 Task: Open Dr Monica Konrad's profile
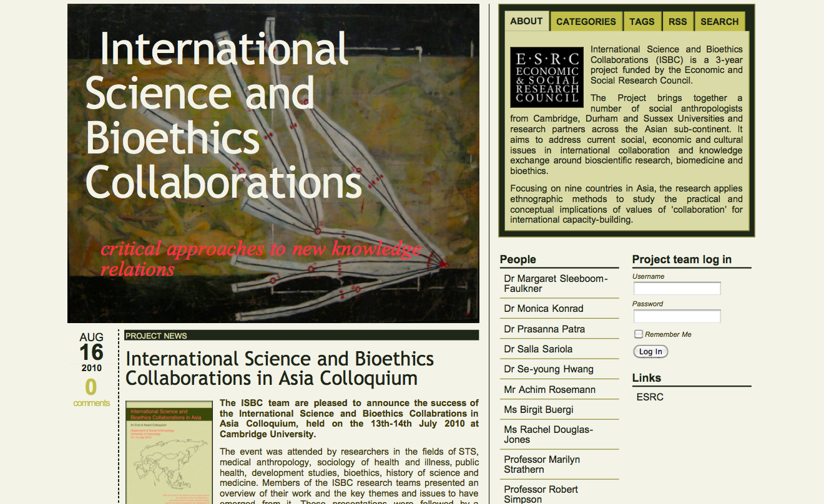pos(544,309)
